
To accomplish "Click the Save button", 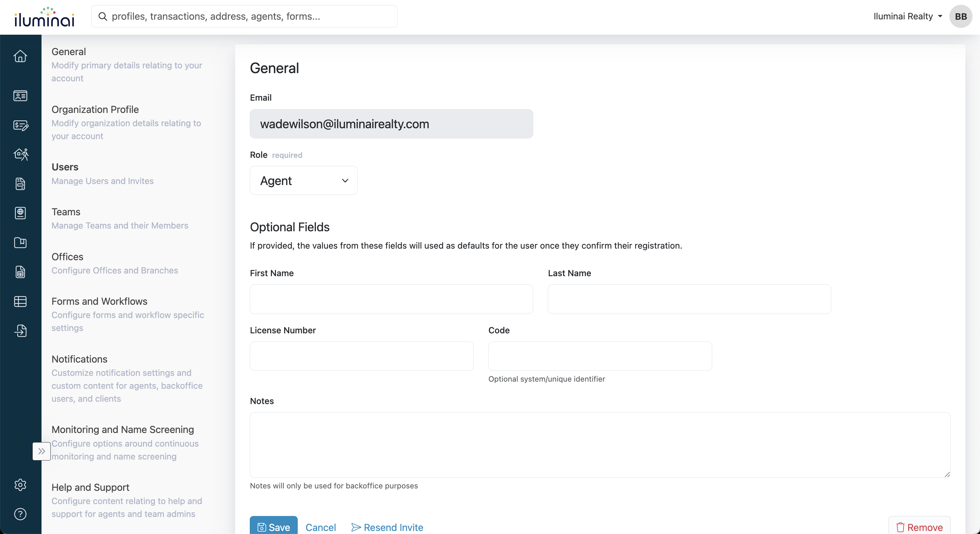I will [x=274, y=527].
